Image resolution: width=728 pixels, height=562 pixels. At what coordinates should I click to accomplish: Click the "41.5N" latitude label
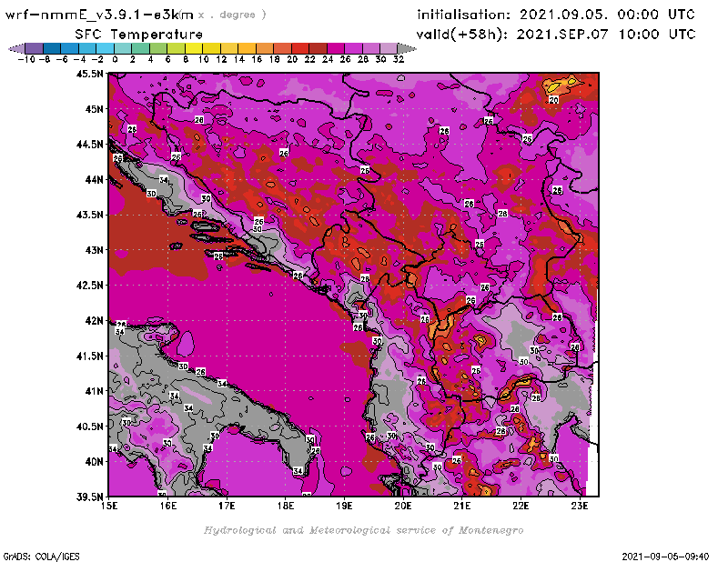[x=89, y=356]
